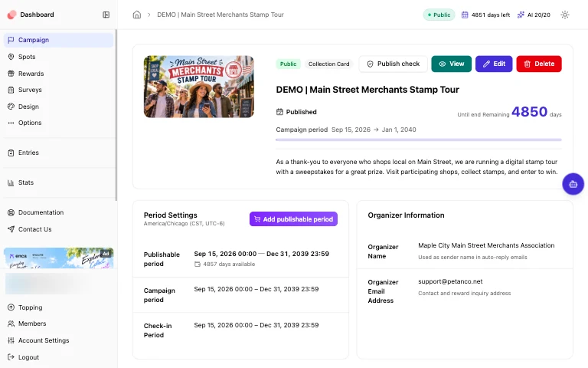Collapse the sidebar panel icon
This screenshot has height=368, width=588.
click(106, 15)
